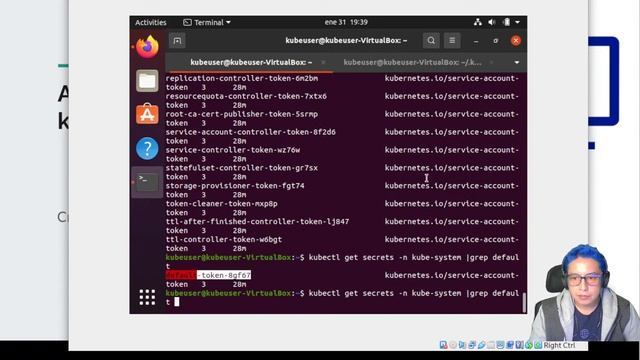
Task: Select the first kubeuser@kubeuser-VirtualBox: ~ tab
Action: pos(251,62)
